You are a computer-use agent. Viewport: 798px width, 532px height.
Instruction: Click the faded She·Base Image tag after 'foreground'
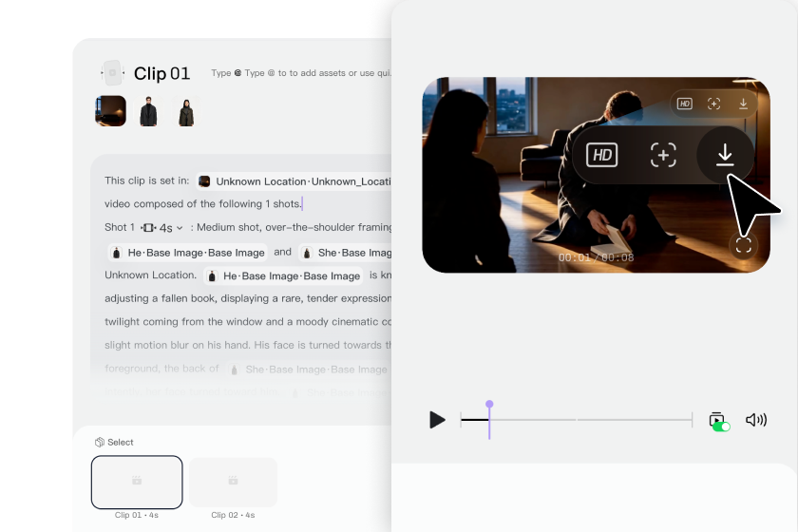308,370
